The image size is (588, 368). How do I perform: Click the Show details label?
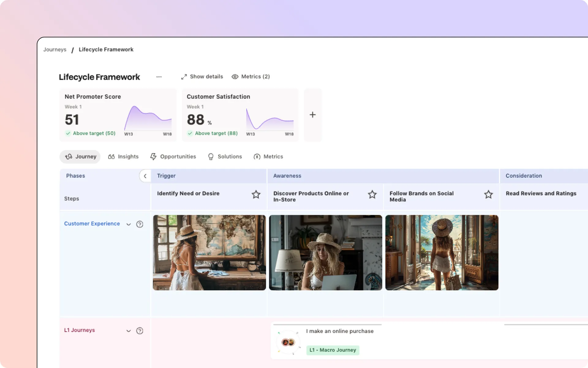tap(206, 77)
